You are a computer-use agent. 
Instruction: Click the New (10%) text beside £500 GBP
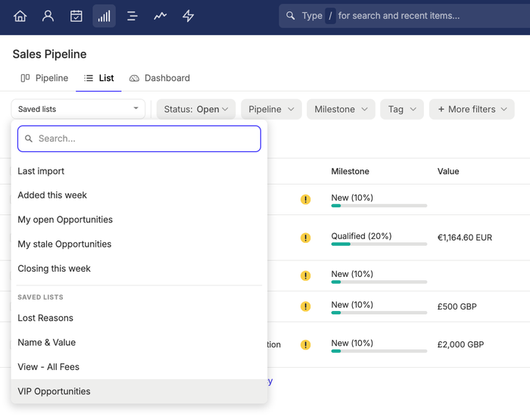pos(352,304)
